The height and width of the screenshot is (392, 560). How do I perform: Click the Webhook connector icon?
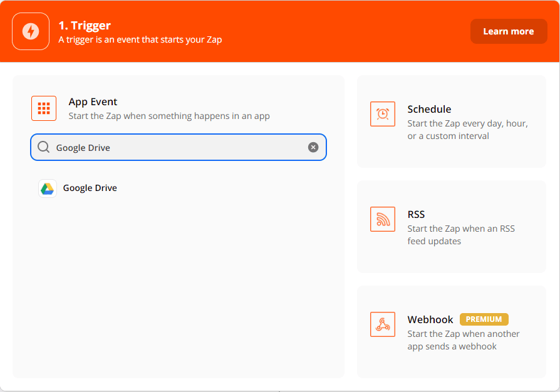[383, 324]
